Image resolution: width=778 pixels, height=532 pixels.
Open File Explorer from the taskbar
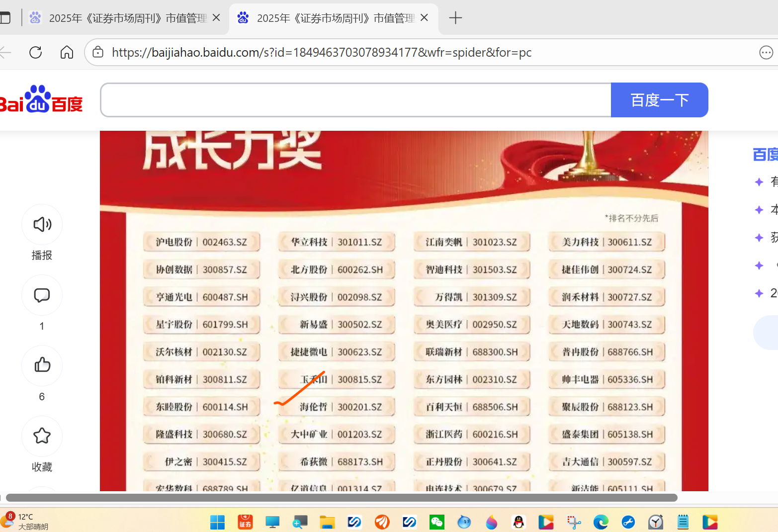pos(327,522)
